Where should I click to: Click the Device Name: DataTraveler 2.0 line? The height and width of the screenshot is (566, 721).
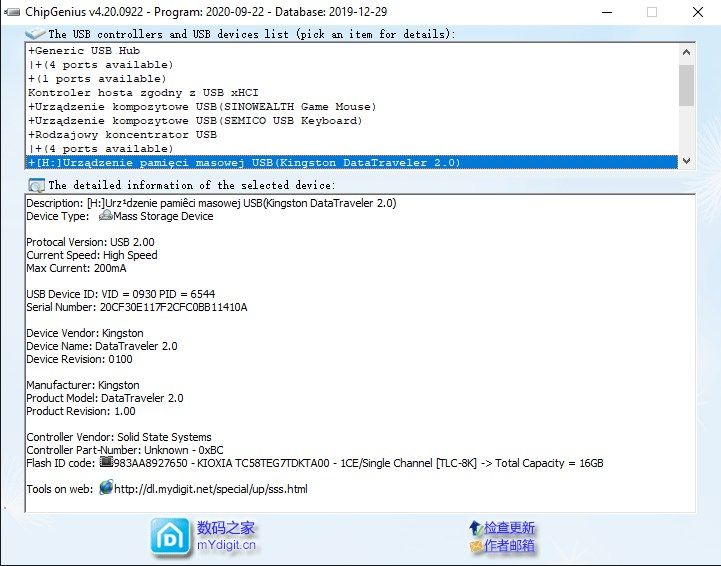point(102,346)
